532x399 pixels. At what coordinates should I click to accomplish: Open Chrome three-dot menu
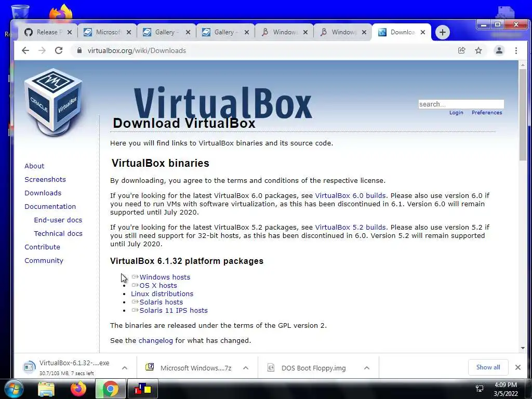[x=516, y=50]
